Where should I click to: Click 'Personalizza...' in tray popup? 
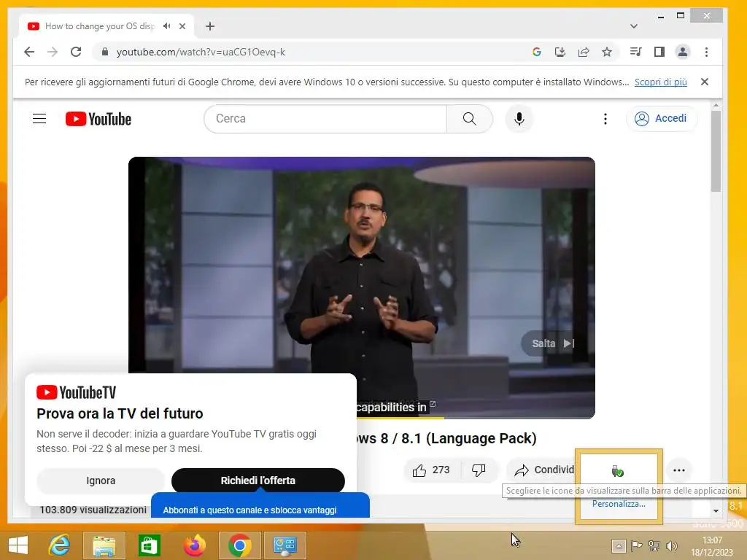[619, 504]
